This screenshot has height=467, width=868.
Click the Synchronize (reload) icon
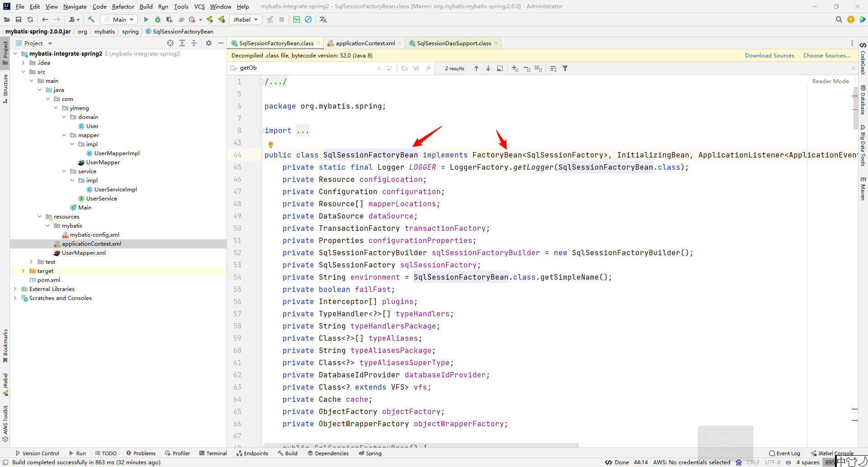[x=30, y=19]
